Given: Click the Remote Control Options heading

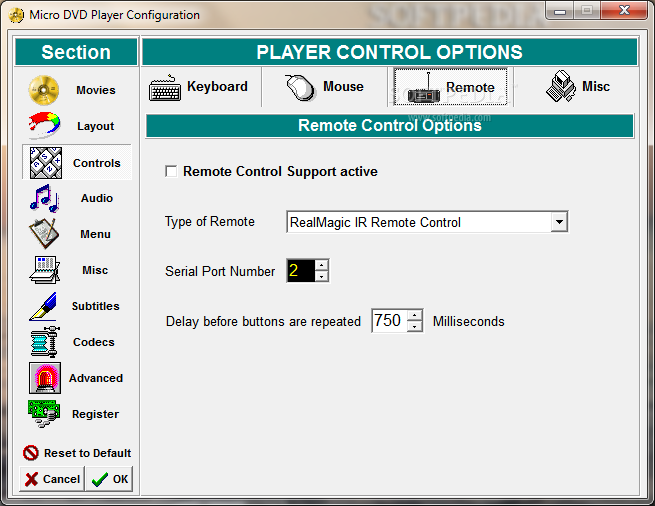Looking at the screenshot, I should 390,125.
